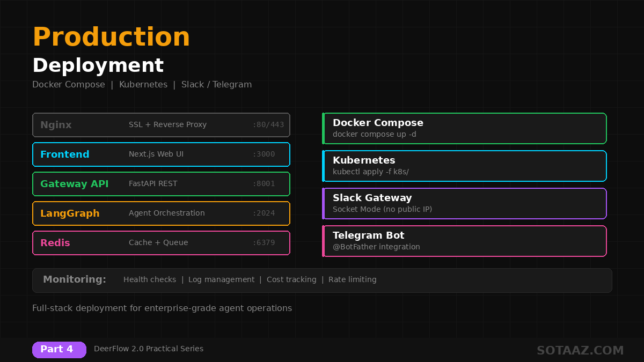Viewport: 644px width, 362px height.
Task: Select the 'docker compose up -d' command
Action: (375, 134)
